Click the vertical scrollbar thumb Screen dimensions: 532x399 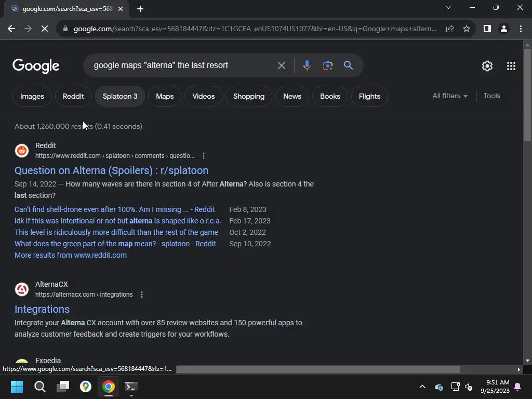point(527,95)
